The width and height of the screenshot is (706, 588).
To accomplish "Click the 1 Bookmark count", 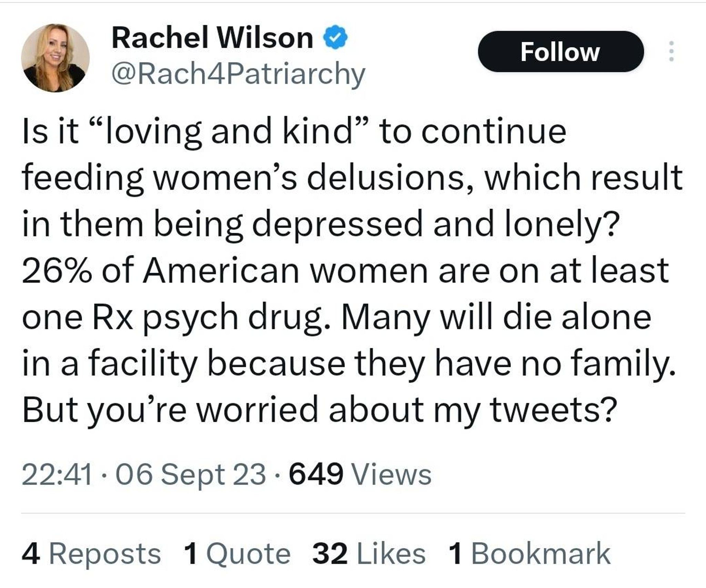I will click(529, 554).
